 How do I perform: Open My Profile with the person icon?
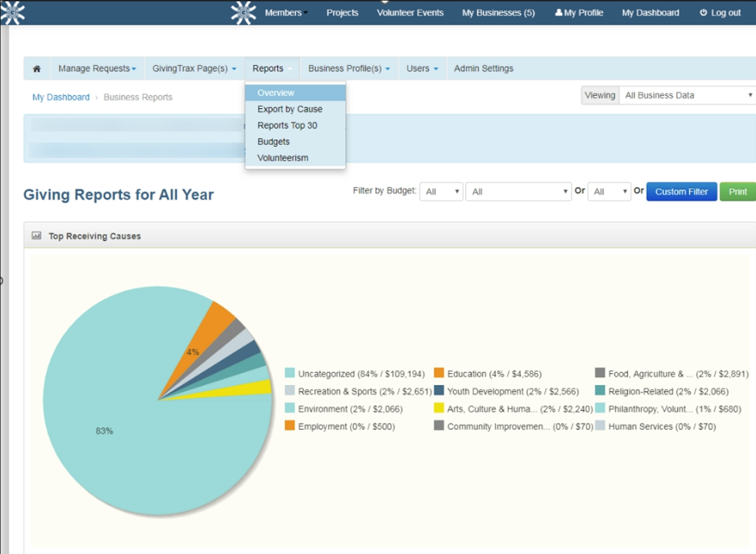pyautogui.click(x=579, y=13)
